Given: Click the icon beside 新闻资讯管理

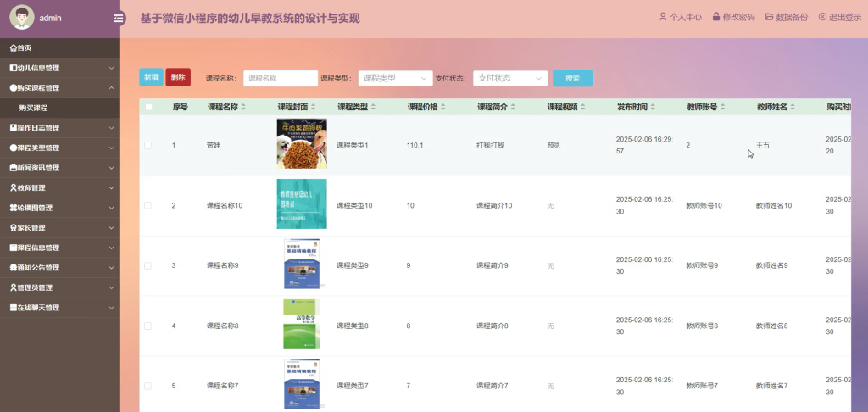Looking at the screenshot, I should [x=14, y=168].
